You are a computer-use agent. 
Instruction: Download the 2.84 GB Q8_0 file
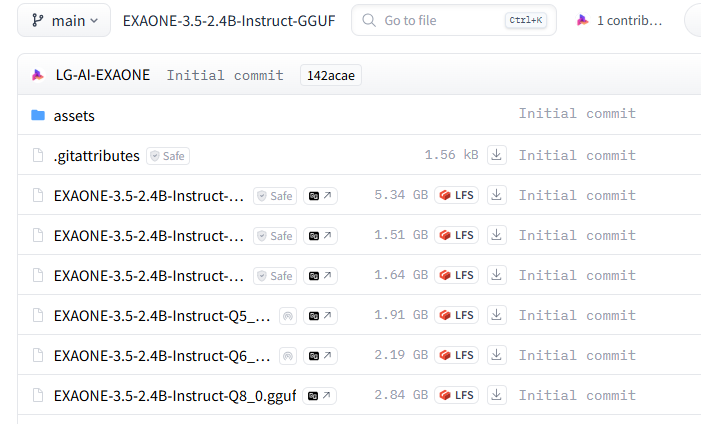tap(496, 395)
